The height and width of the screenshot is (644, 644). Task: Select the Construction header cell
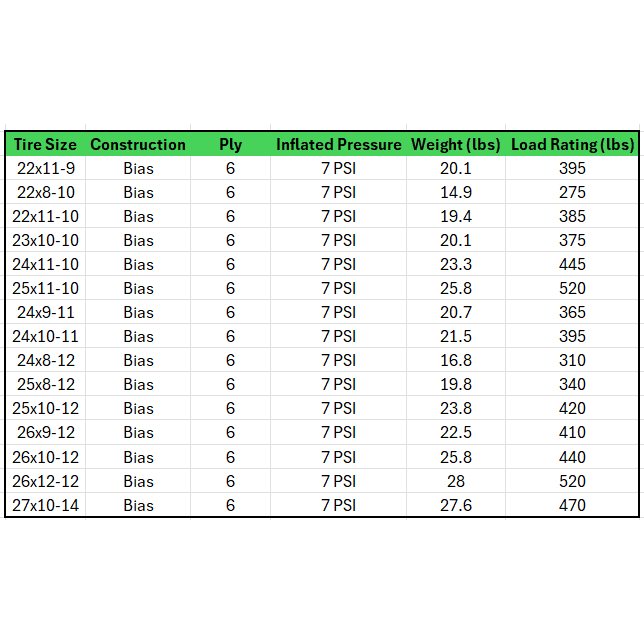tap(138, 144)
